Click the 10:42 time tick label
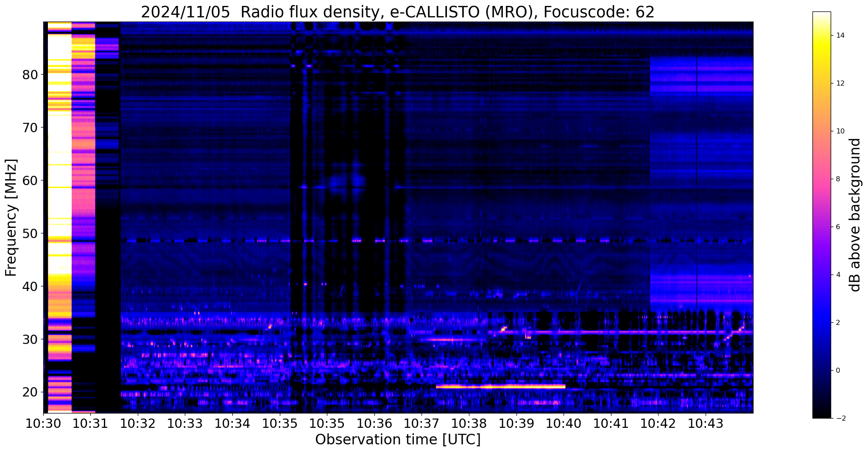868x452 pixels. 658,423
